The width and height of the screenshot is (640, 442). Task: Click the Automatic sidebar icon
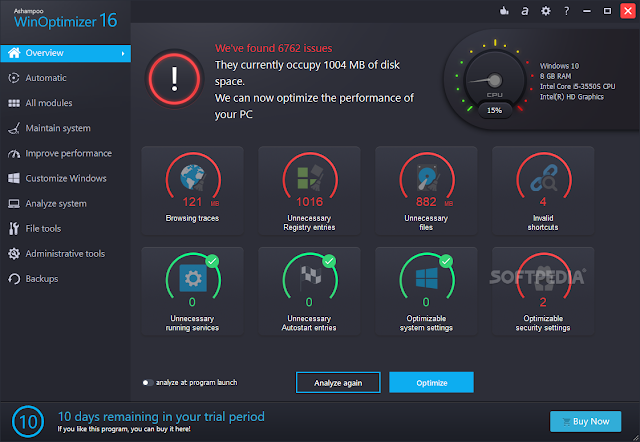pos(14,78)
